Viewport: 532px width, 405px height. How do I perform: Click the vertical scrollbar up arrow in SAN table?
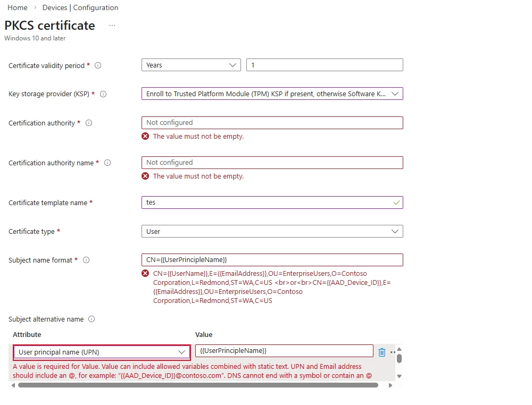point(400,349)
